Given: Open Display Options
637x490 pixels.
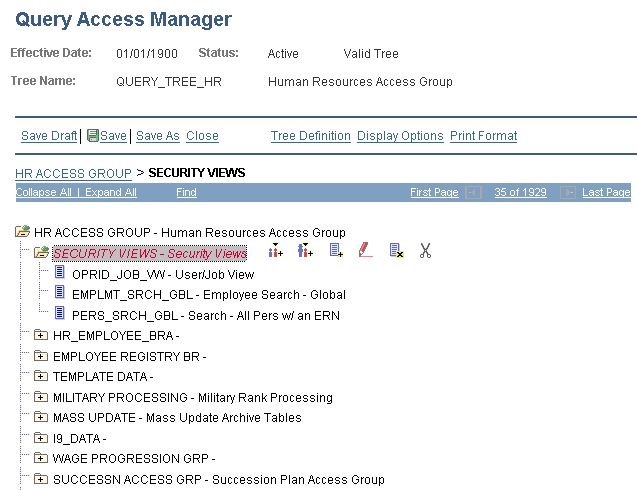Looking at the screenshot, I should pos(400,136).
